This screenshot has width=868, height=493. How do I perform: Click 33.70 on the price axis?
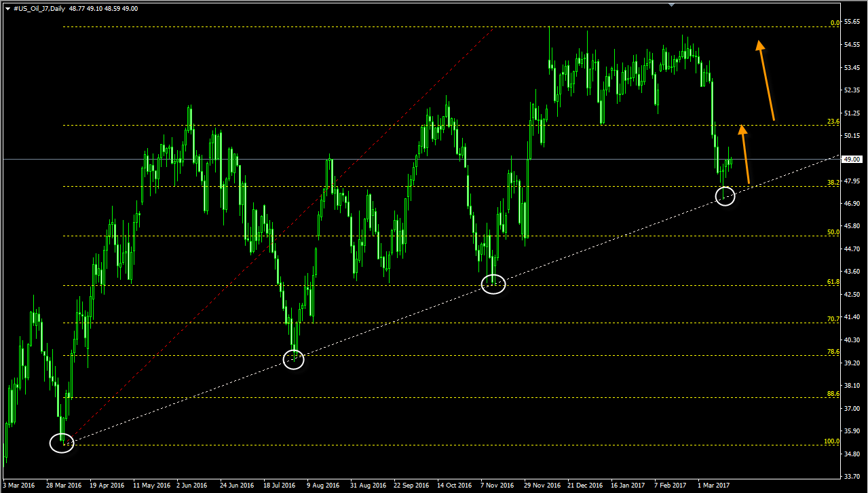[x=852, y=476]
